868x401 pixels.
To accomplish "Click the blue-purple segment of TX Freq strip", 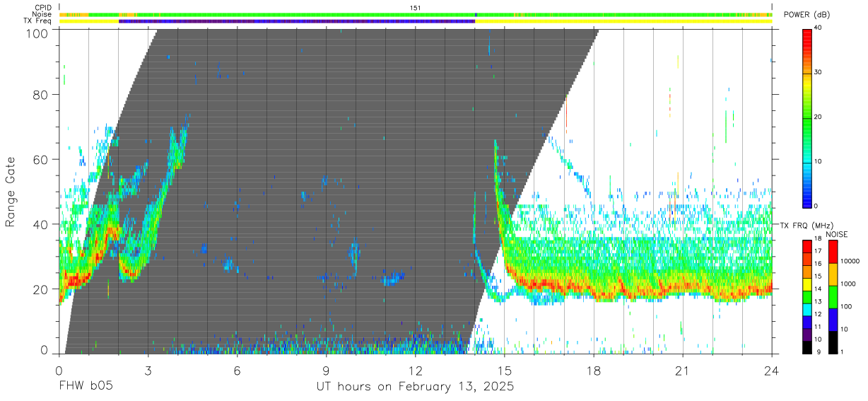I will point(297,21).
